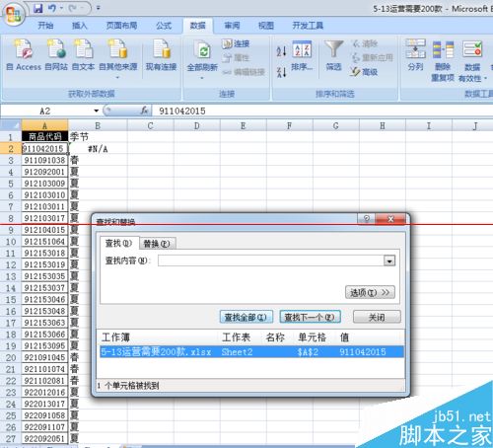This screenshot has height=448, width=493.
Task: Open the View tab (视图)
Action: click(x=266, y=26)
